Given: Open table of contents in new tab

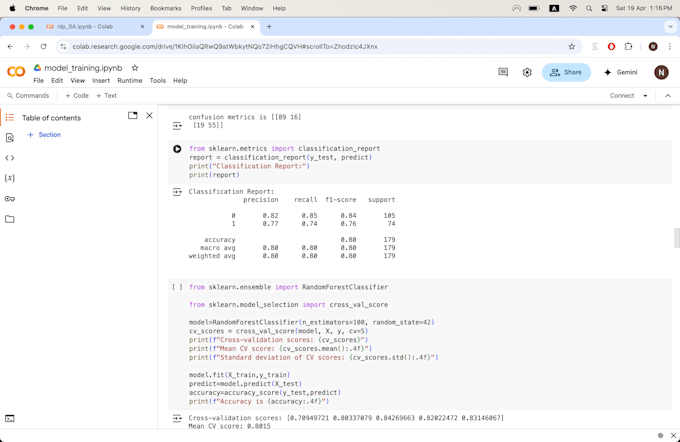Looking at the screenshot, I should click(x=133, y=115).
